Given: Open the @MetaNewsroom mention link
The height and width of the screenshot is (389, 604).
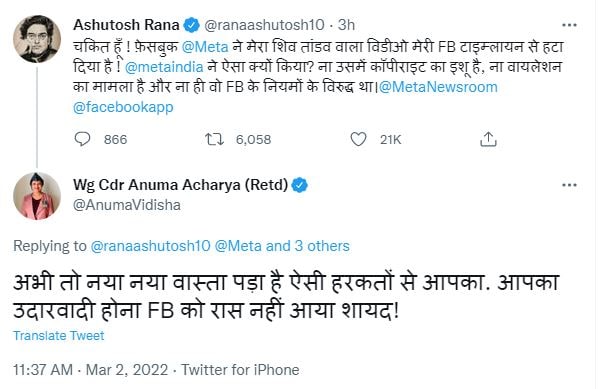Looking at the screenshot, I should (438, 87).
